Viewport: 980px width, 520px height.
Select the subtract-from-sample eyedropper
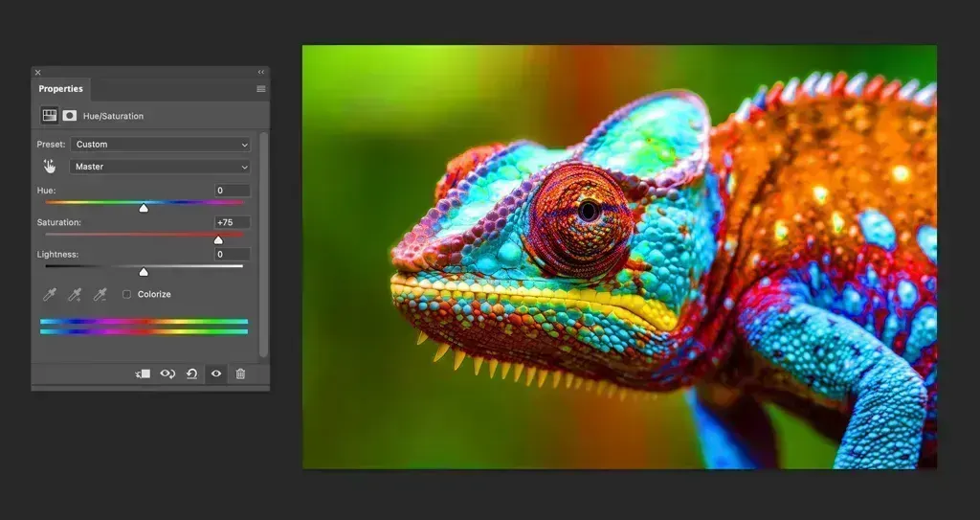pos(100,294)
